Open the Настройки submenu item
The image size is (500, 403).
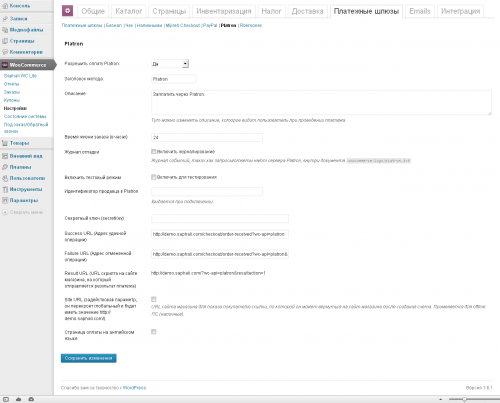(15, 108)
